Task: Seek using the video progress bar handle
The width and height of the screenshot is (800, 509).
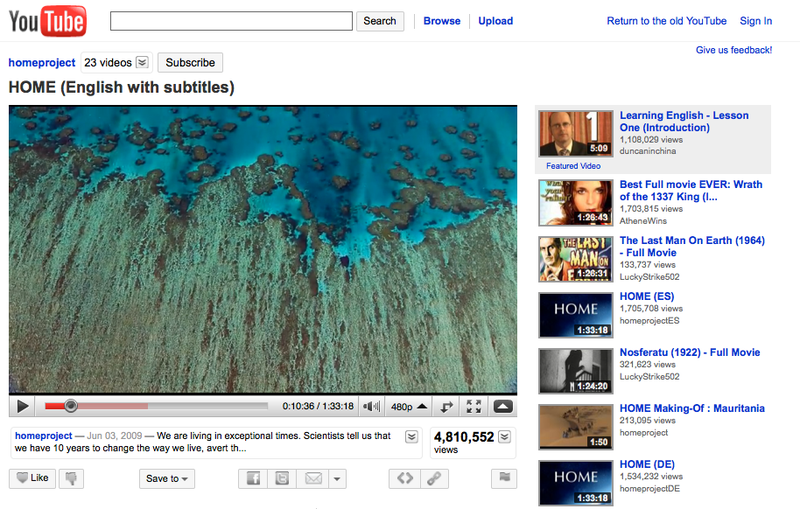Action: (71, 406)
